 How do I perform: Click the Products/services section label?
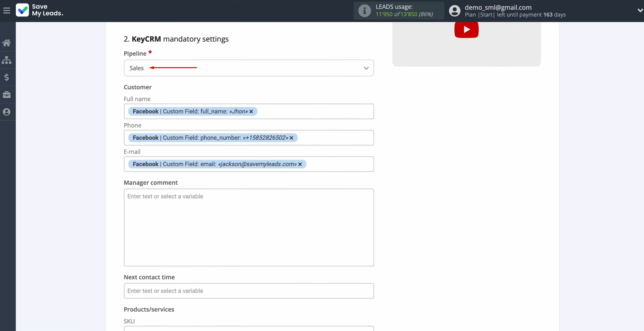point(149,310)
